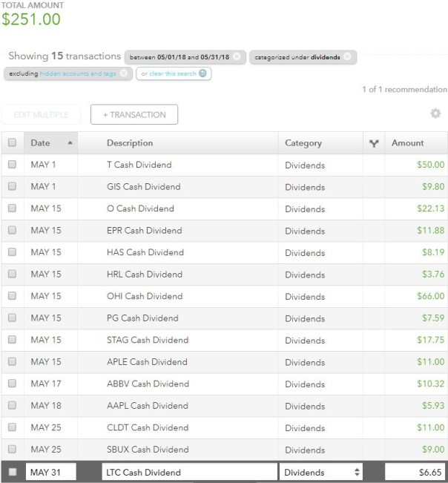Click the 'clear this search' link

pyautogui.click(x=168, y=73)
